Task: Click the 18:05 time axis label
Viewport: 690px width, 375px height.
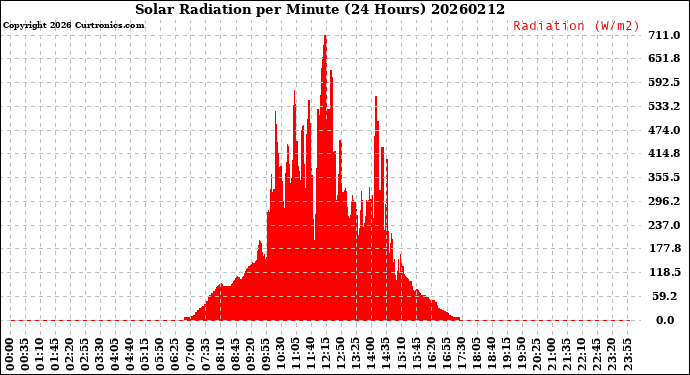Action: (x=476, y=355)
